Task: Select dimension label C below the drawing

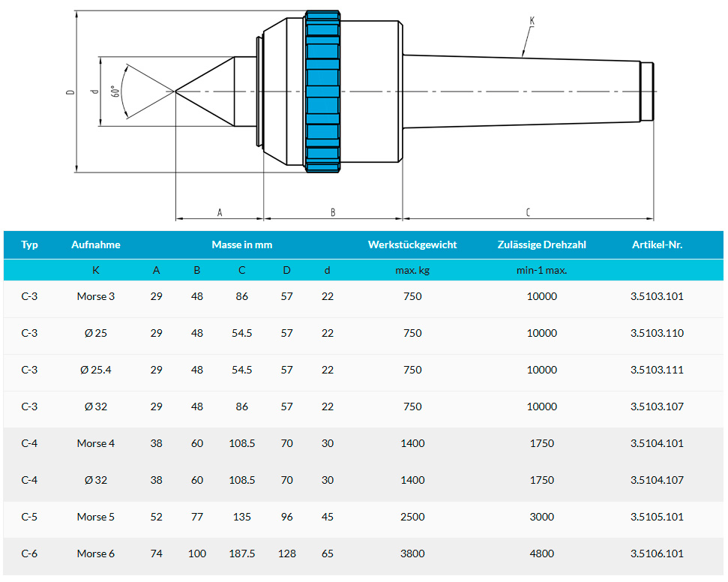Action: pyautogui.click(x=528, y=213)
